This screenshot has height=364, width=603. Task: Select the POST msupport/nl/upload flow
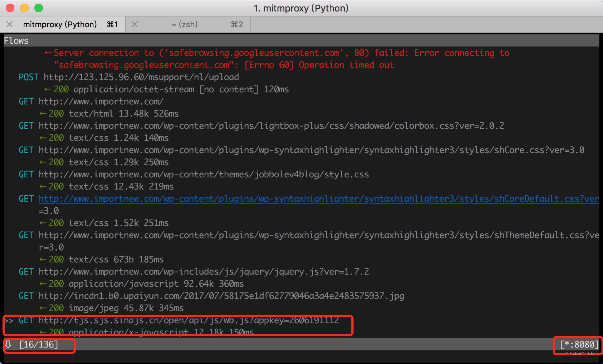click(141, 77)
